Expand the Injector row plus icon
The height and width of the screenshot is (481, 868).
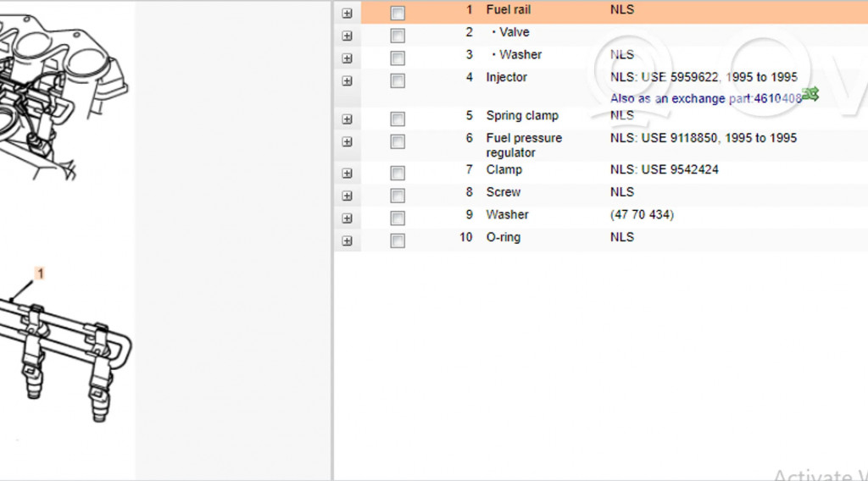point(347,81)
